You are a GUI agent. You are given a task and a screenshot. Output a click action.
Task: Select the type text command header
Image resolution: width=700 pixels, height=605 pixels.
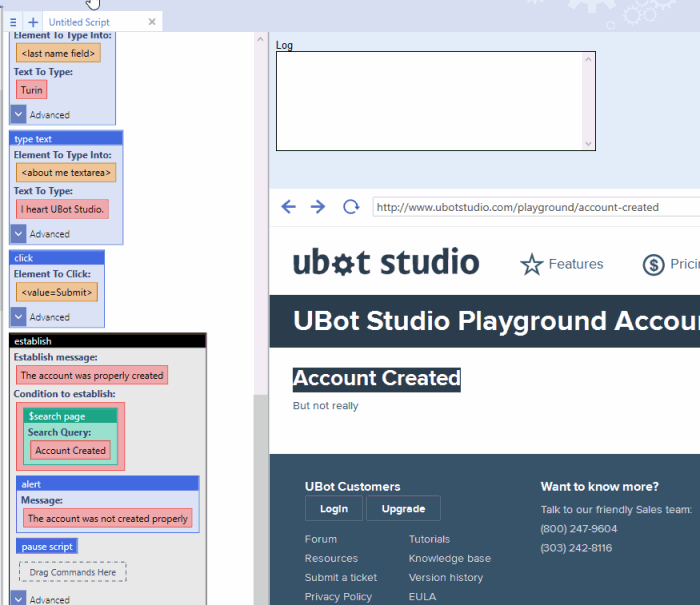point(66,138)
